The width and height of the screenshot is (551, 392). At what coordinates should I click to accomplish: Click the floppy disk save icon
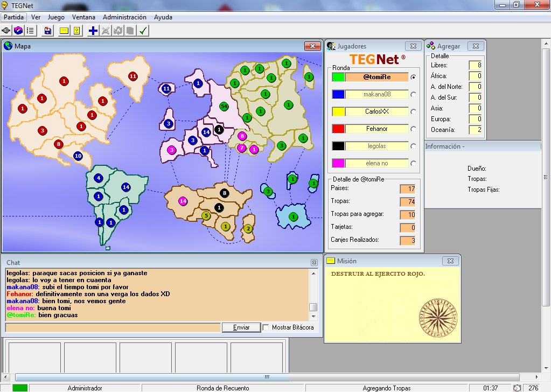point(48,31)
